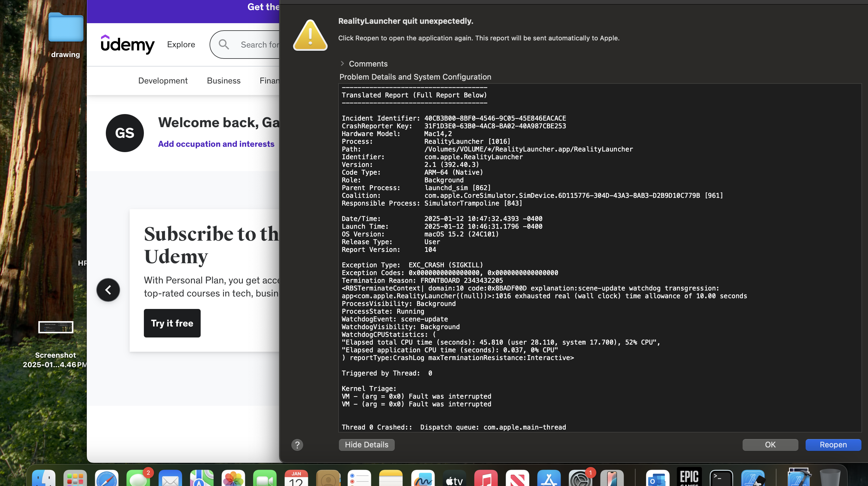The height and width of the screenshot is (486, 868).
Task: Click the Reopen button in crash dialog
Action: (833, 445)
